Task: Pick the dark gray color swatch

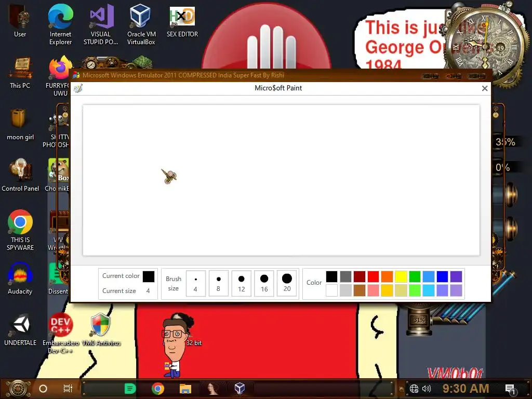Action: click(345, 276)
